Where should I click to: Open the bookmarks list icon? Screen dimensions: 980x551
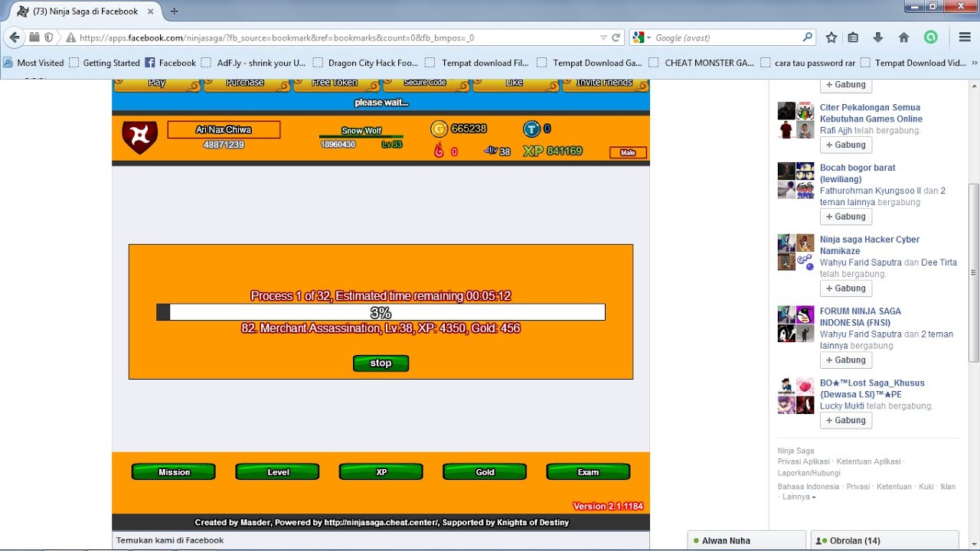coord(853,37)
